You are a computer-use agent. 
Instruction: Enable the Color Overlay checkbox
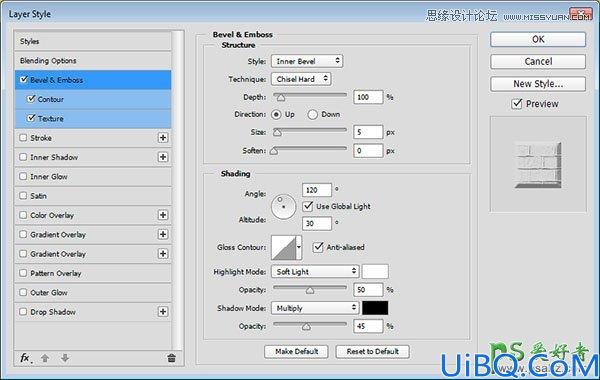[23, 215]
